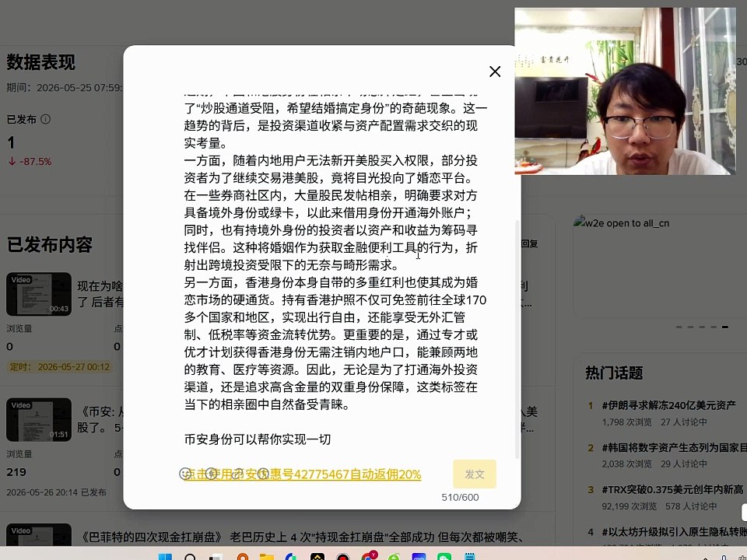
Task: Open the 01:51 video thumbnail
Action: coord(39,419)
